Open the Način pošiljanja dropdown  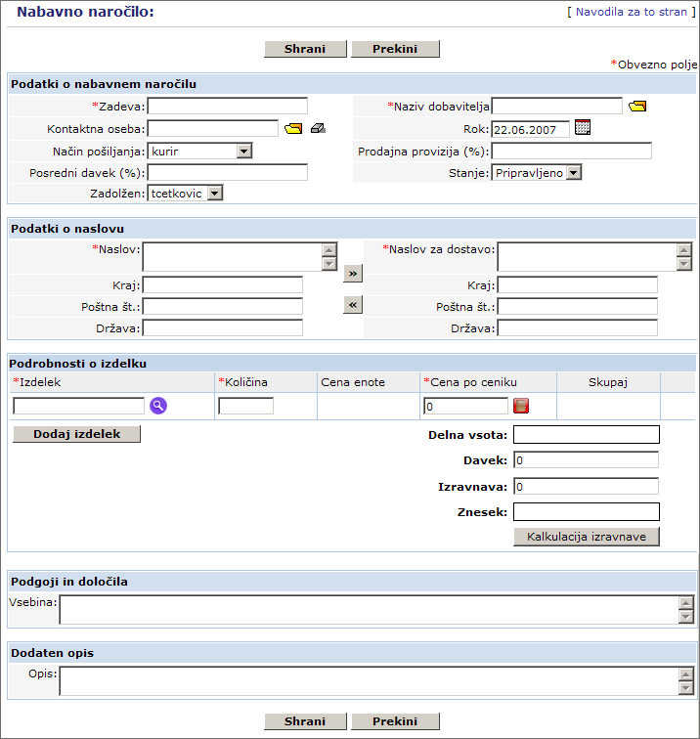tap(199, 152)
